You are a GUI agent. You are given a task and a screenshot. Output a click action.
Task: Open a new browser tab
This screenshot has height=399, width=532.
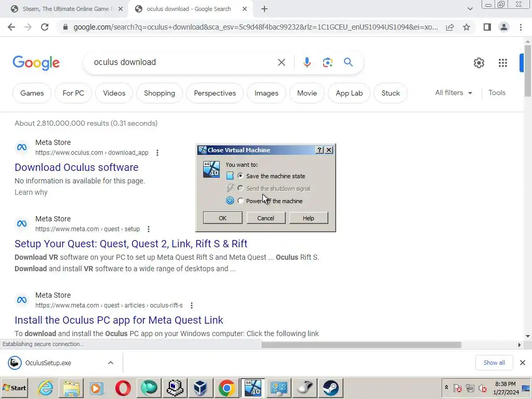click(264, 9)
